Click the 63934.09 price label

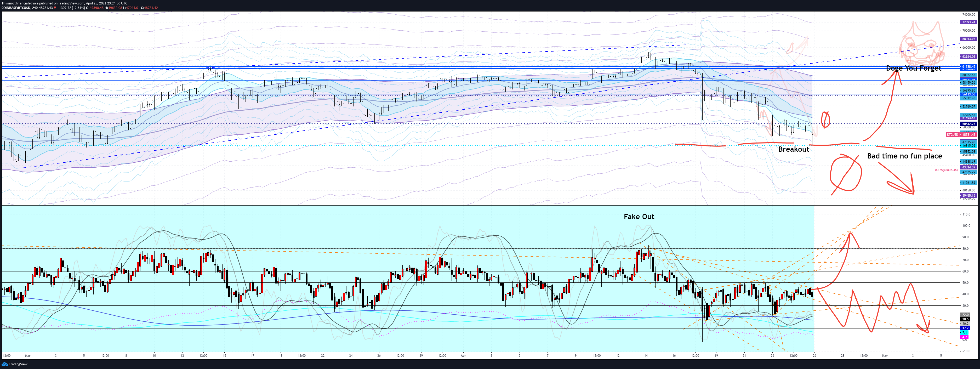tap(968, 57)
